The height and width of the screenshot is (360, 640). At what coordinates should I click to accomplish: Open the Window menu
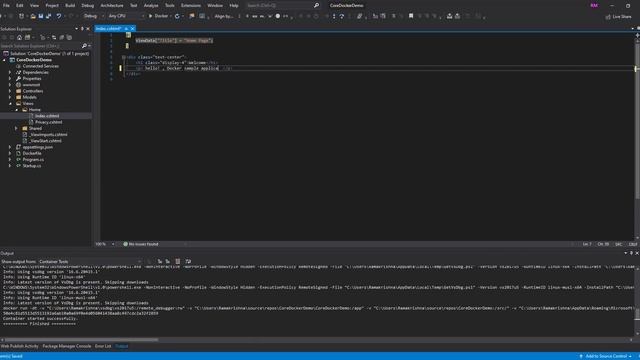tap(215, 5)
